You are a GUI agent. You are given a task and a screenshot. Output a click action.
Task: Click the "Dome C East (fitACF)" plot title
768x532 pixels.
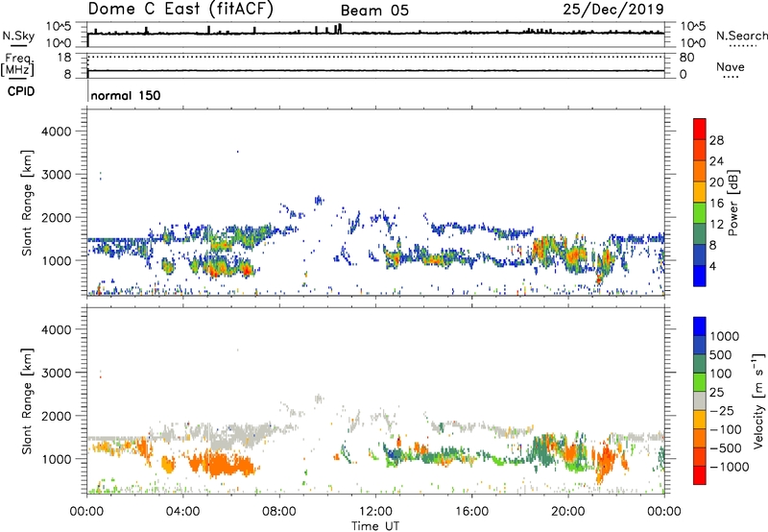[180, 9]
